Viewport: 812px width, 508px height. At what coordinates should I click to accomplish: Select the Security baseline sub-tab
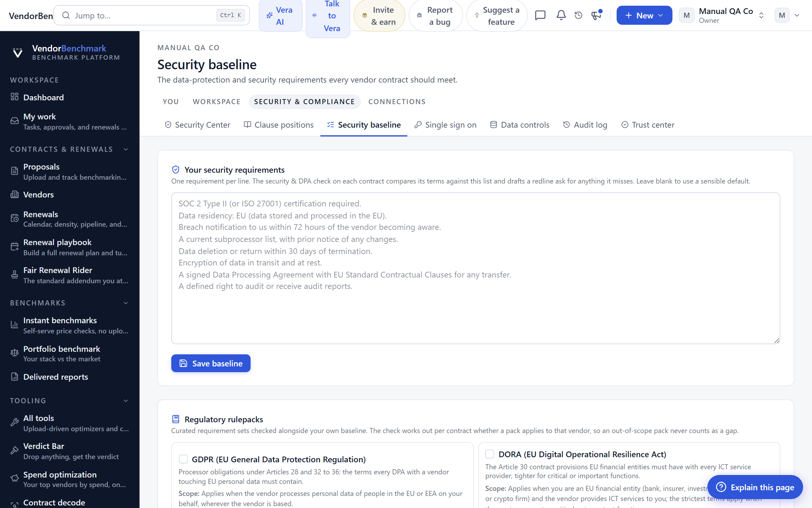tap(364, 125)
